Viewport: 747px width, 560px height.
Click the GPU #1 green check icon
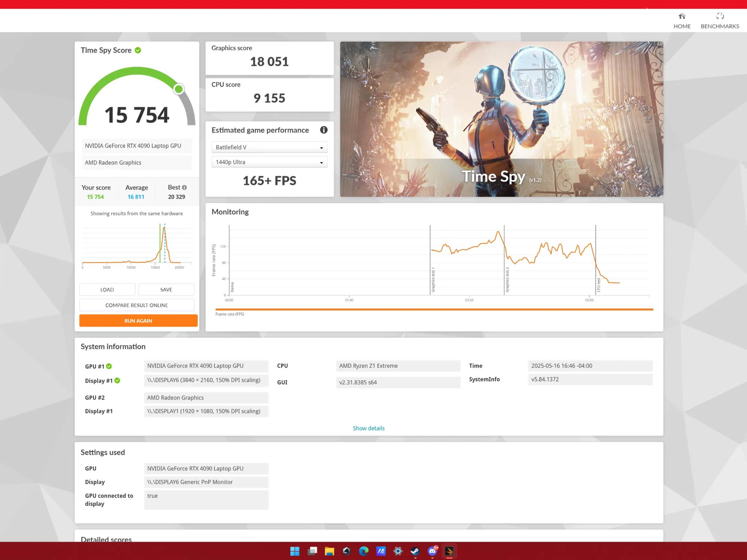[109, 366]
